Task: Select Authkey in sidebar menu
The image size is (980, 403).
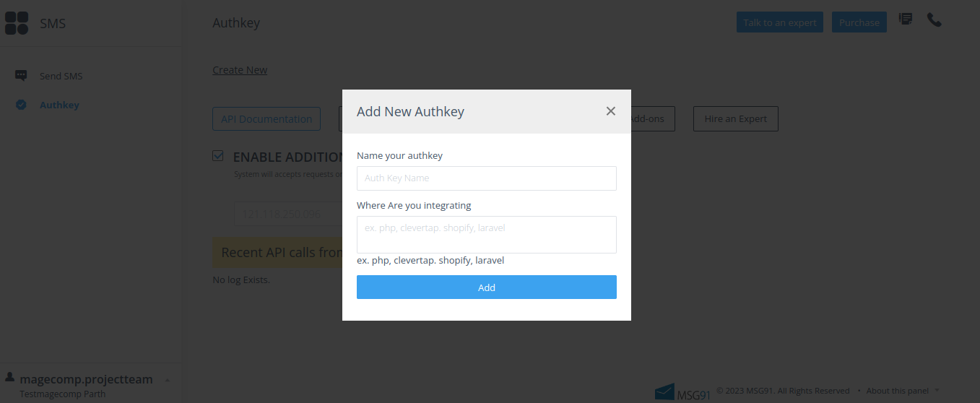Action: [59, 105]
